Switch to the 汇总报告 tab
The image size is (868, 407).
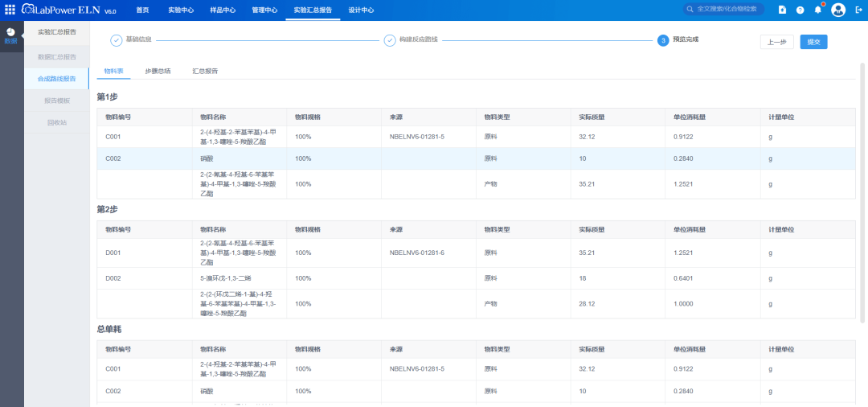[x=205, y=72]
